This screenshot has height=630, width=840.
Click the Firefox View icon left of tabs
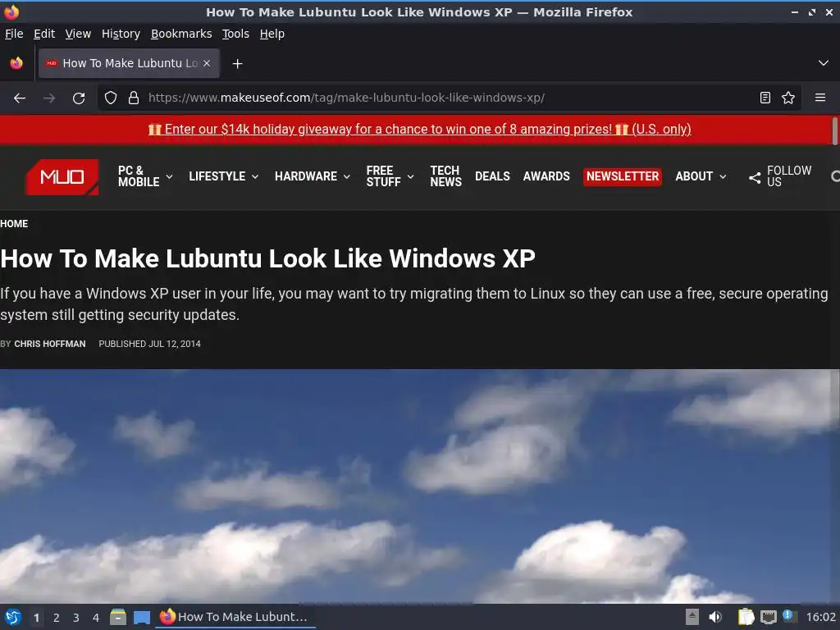pyautogui.click(x=16, y=63)
